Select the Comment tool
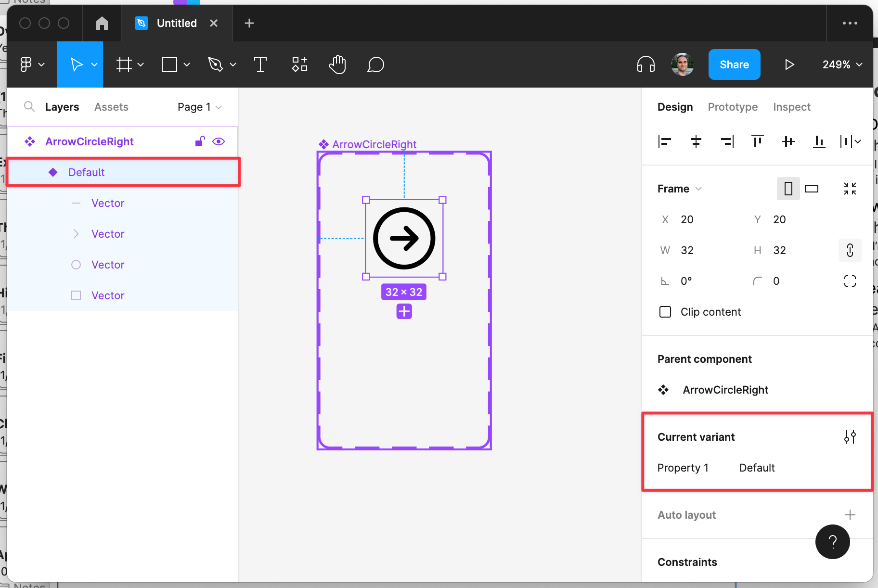The width and height of the screenshot is (878, 588). 375,64
